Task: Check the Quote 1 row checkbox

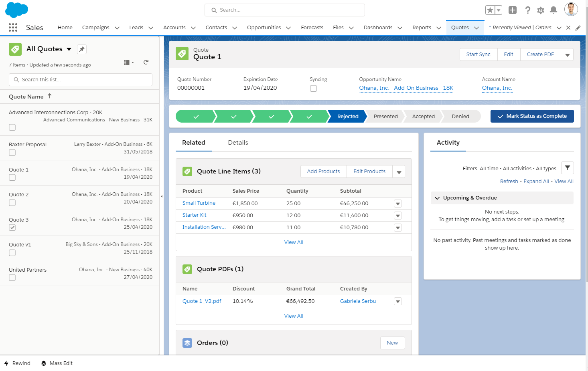Action: coord(12,177)
